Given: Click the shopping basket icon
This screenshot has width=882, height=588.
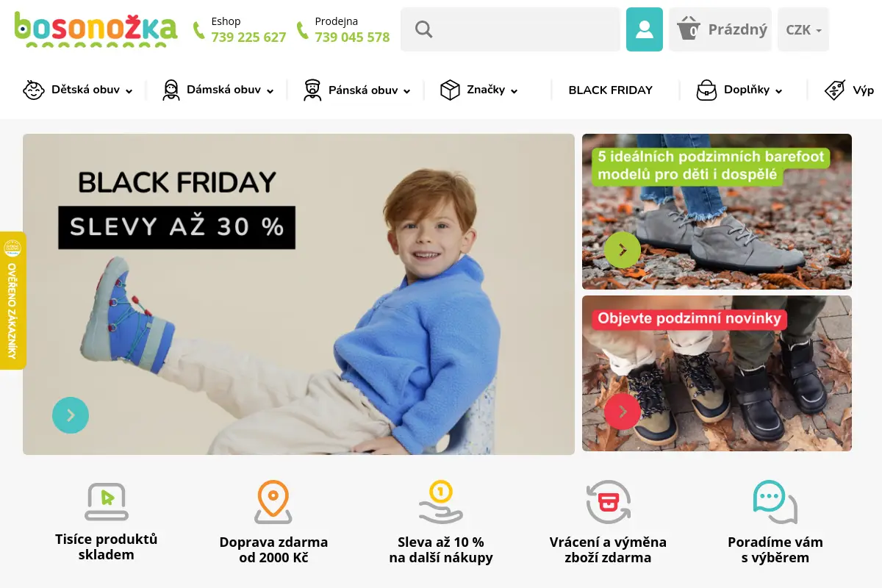Looking at the screenshot, I should pyautogui.click(x=689, y=29).
